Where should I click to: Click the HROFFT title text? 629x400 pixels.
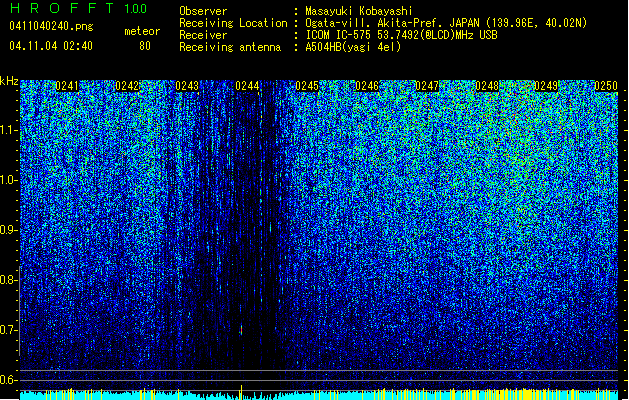click(x=62, y=8)
